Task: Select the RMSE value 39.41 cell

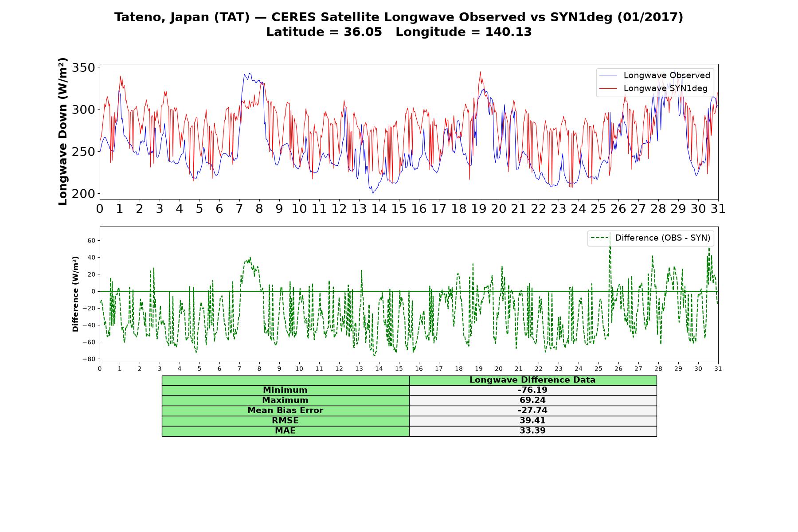Action: [x=533, y=421]
